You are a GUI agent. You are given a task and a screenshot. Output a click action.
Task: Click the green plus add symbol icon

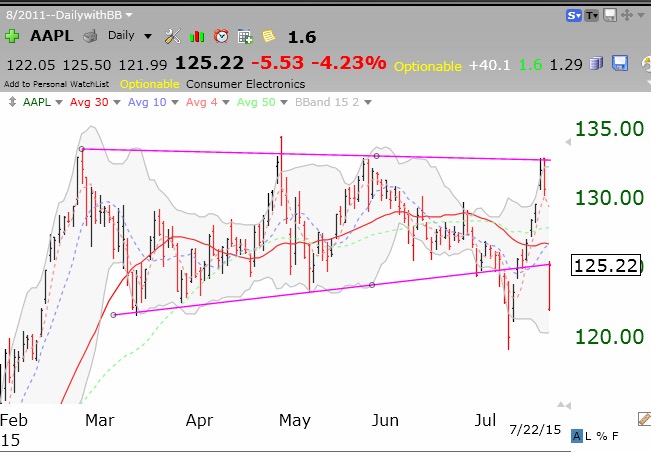pyautogui.click(x=11, y=36)
